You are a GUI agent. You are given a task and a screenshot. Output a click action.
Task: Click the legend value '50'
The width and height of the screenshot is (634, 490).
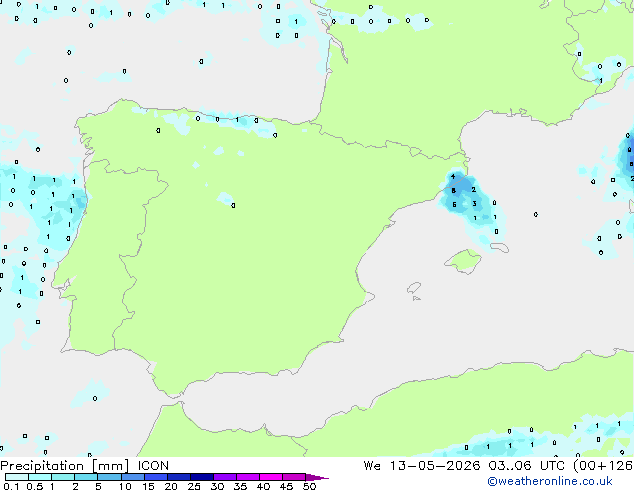pyautogui.click(x=309, y=486)
